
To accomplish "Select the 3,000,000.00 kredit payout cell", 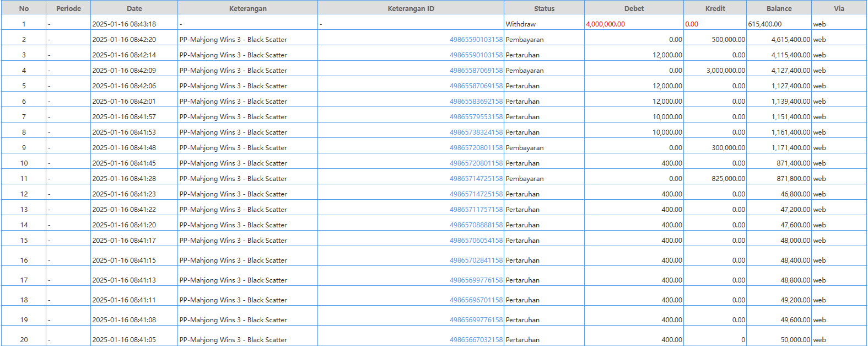I will click(725, 71).
